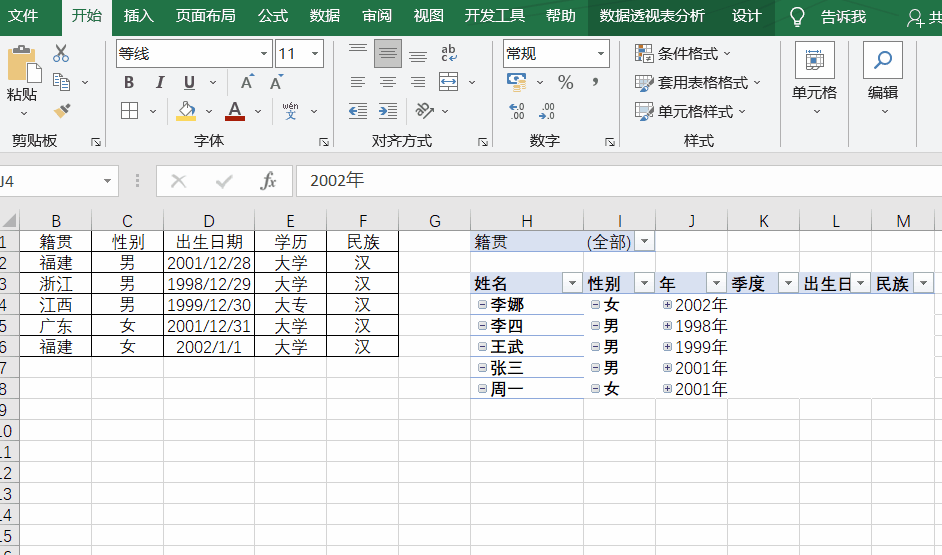942x555 pixels.
Task: Open Cell Styles (单元格样式) menu
Action: tap(691, 111)
